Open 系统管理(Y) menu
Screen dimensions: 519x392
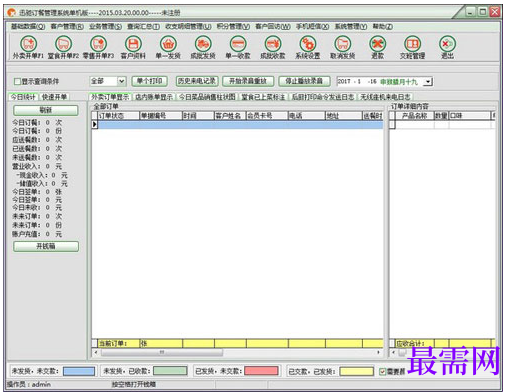pyautogui.click(x=351, y=26)
